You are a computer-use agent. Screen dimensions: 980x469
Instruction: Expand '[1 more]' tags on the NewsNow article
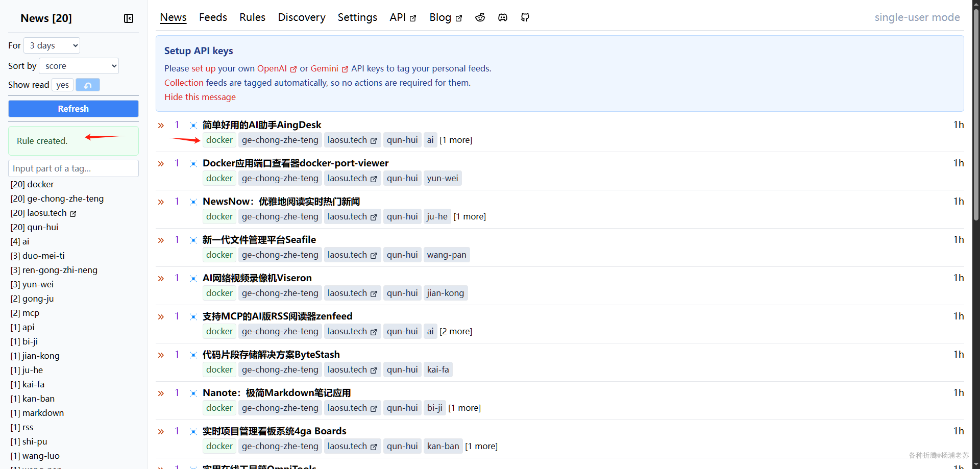click(x=470, y=216)
